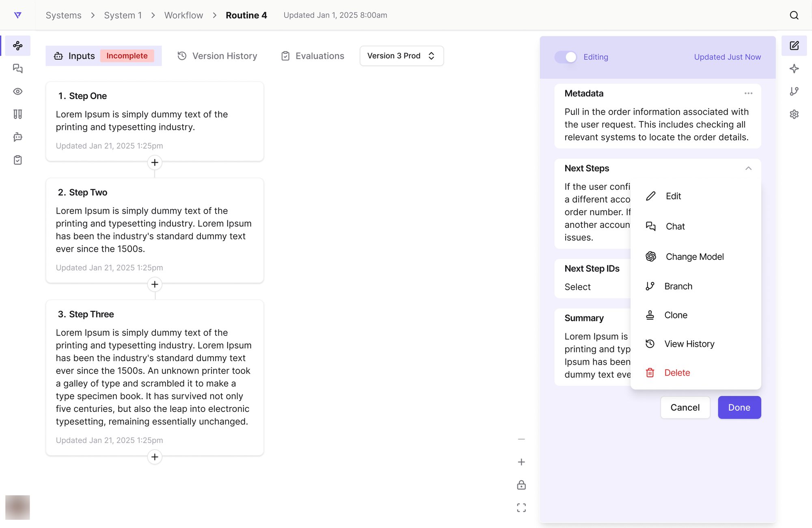This screenshot has width=812, height=528.
Task: Open the clipboard check sidebar icon
Action: [17, 160]
